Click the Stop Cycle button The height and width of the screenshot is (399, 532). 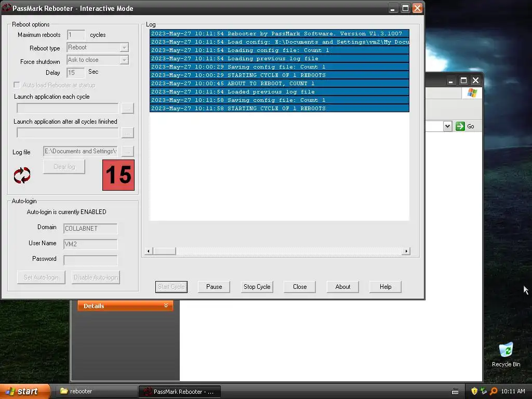[x=257, y=287]
